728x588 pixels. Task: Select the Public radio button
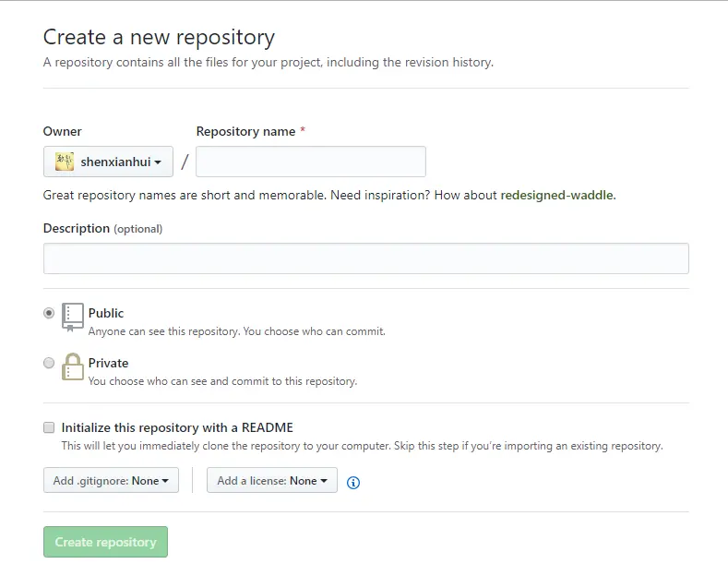tap(49, 313)
